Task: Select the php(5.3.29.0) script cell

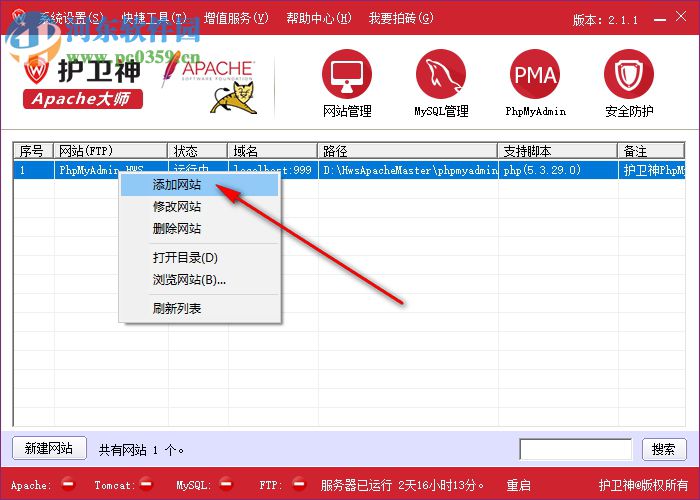Action: [558, 170]
